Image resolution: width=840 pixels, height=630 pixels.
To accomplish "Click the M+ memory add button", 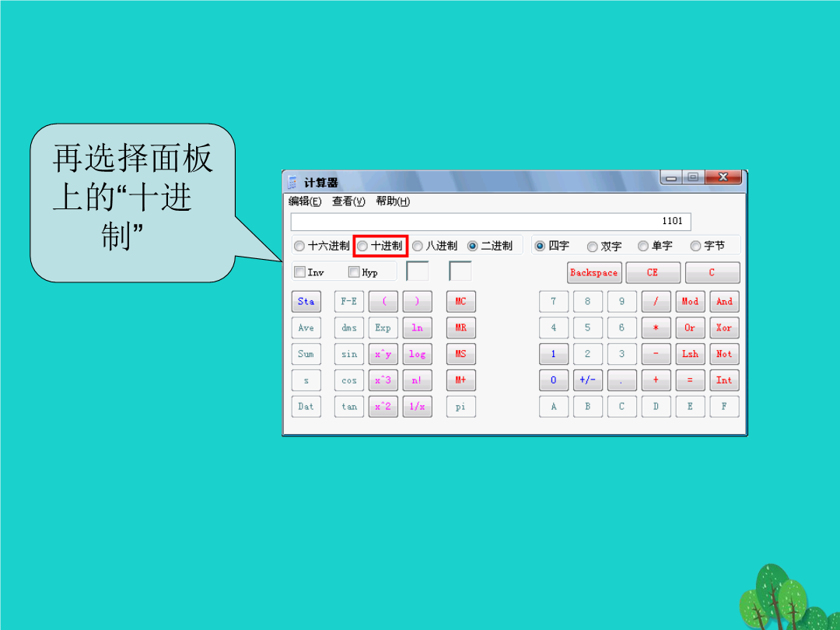I will click(x=460, y=380).
